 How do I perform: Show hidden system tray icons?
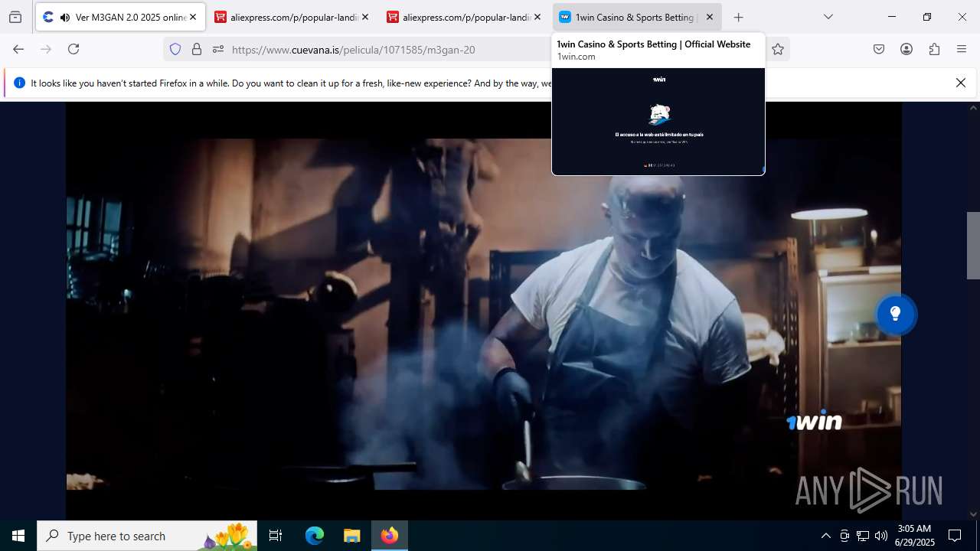pyautogui.click(x=825, y=536)
